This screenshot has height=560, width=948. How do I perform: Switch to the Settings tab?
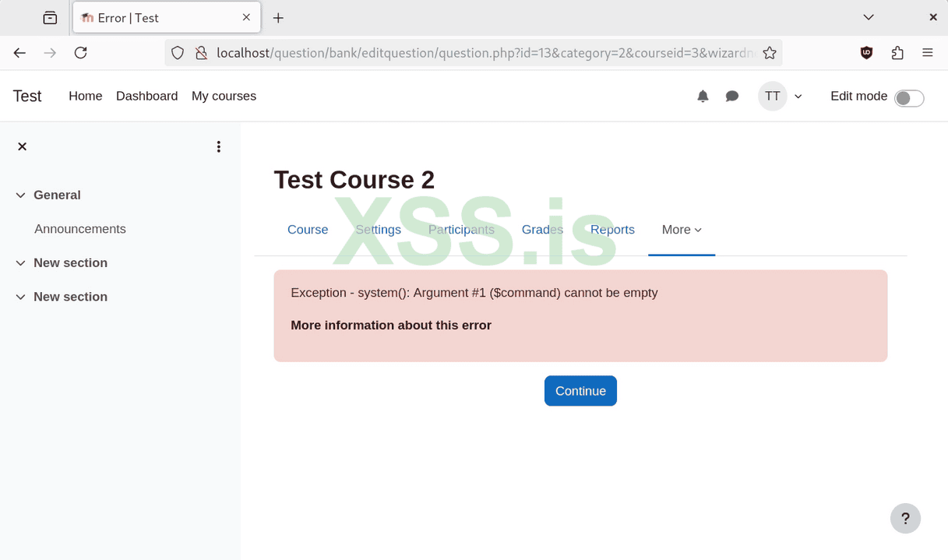378,230
